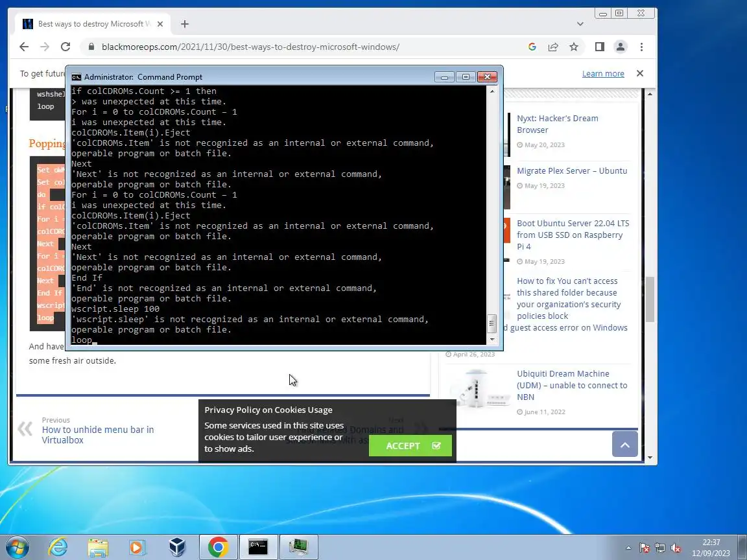The height and width of the screenshot is (560, 747).
Task: Click the Show desktop button
Action: [742, 547]
